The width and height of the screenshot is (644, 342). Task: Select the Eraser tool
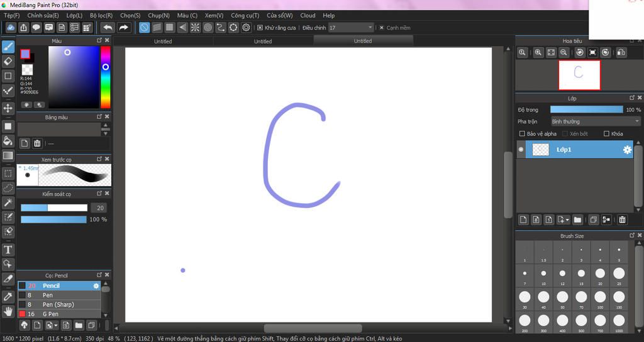coord(8,61)
